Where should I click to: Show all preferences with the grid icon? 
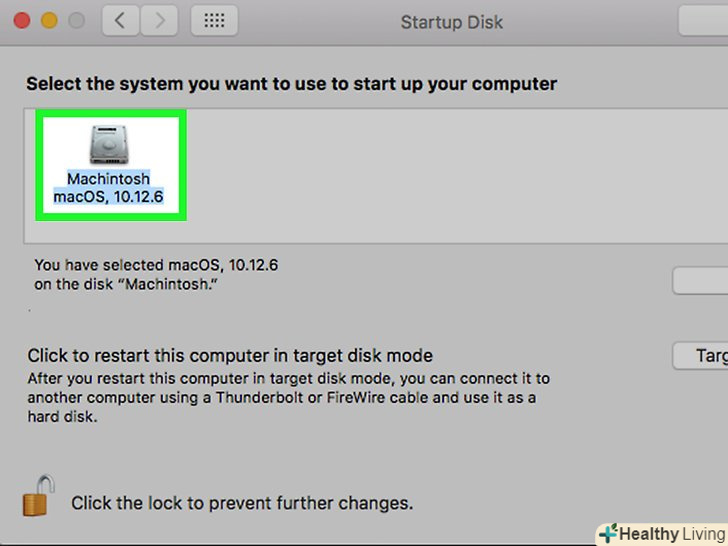pos(213,21)
